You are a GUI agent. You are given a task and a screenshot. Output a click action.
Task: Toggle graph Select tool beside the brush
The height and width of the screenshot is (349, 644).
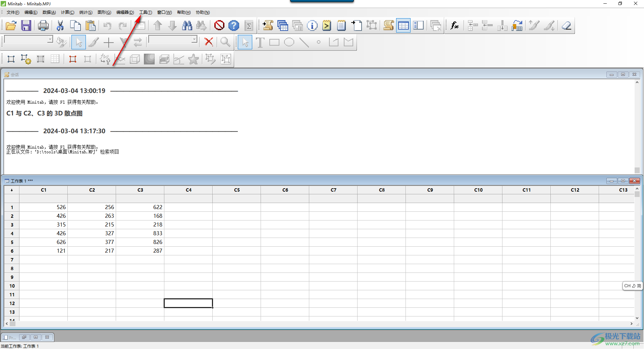click(79, 42)
